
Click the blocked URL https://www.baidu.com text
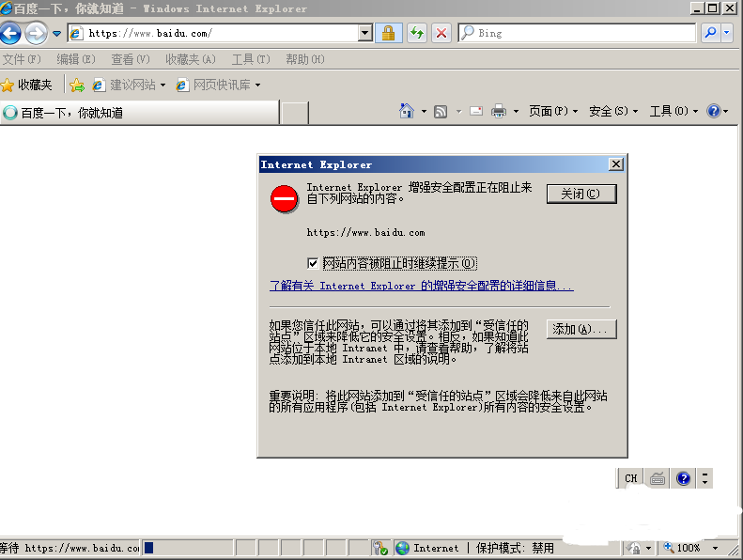tap(365, 232)
